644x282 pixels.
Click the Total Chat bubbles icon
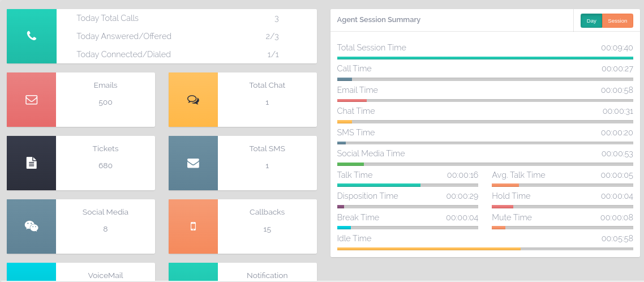pos(193,100)
